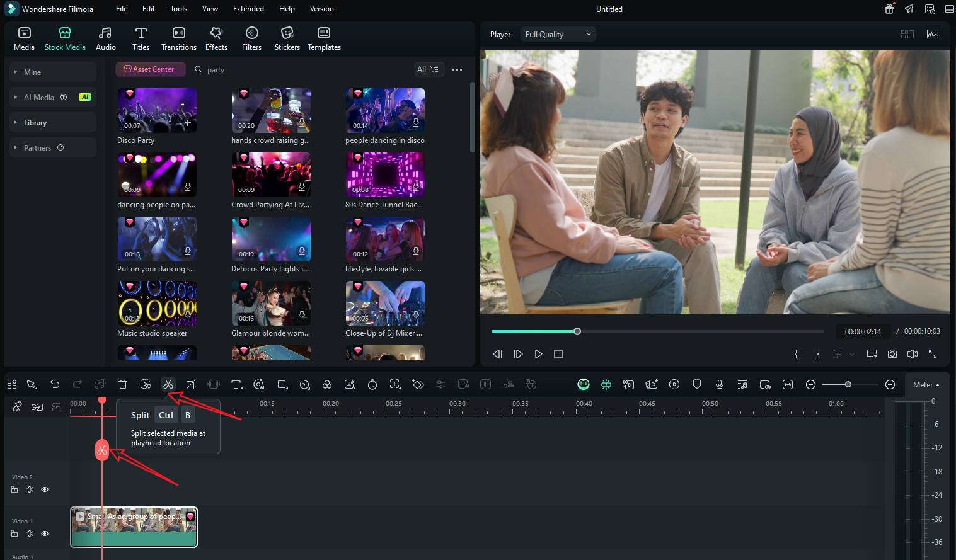Click the Keyframe diamond icon in toolbar

[x=418, y=384]
